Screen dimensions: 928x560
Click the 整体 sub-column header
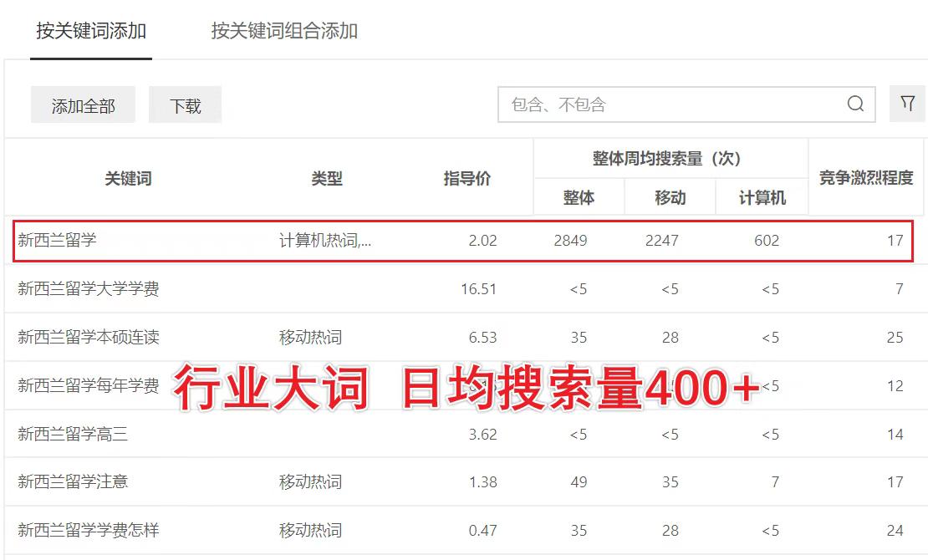click(581, 196)
